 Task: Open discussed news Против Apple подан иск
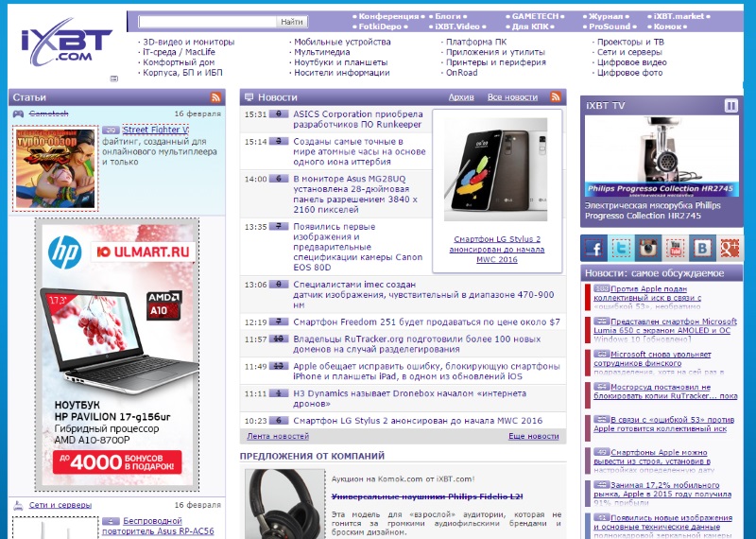647,298
